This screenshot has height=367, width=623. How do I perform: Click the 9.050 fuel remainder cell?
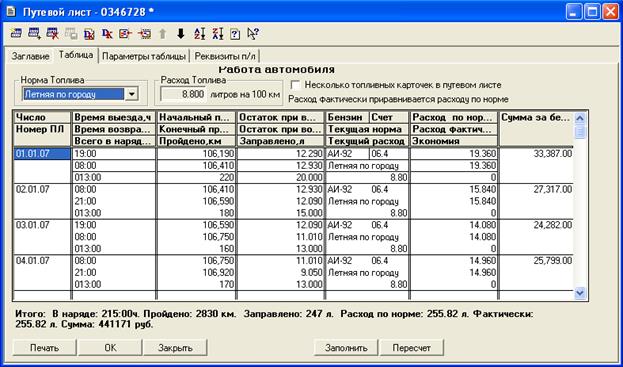280,273
